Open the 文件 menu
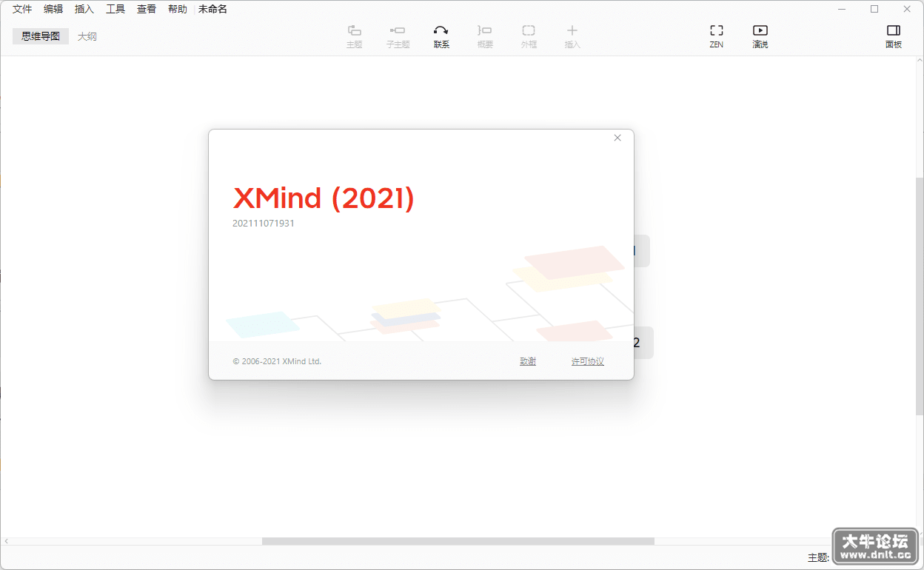The height and width of the screenshot is (570, 924). (x=22, y=10)
